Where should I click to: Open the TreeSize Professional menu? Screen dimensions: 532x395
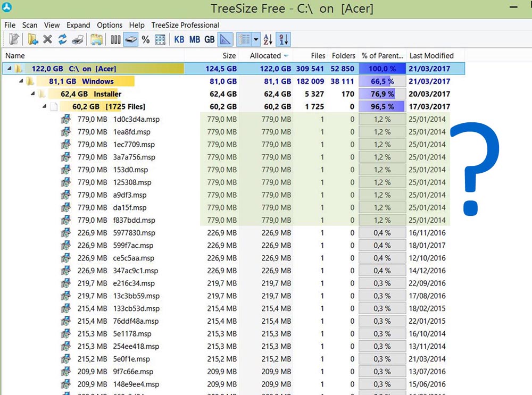(x=185, y=25)
